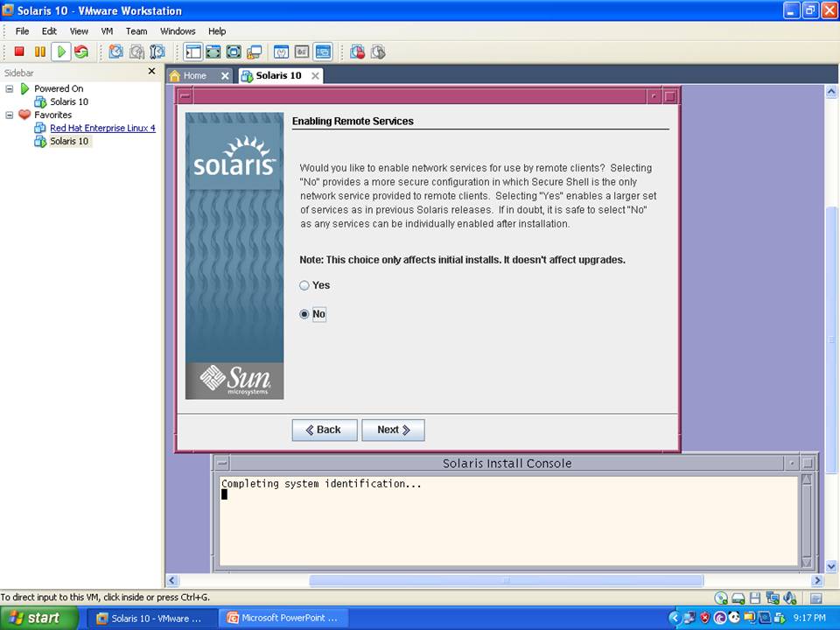Viewport: 840px width, 630px height.
Task: Click the hard disk device status icon
Action: [738, 598]
